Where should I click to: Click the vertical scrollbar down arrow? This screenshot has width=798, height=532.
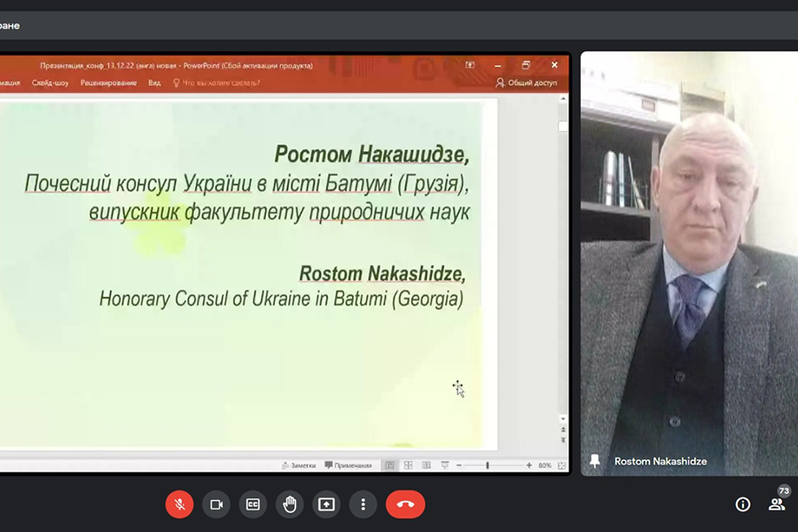pyautogui.click(x=563, y=419)
